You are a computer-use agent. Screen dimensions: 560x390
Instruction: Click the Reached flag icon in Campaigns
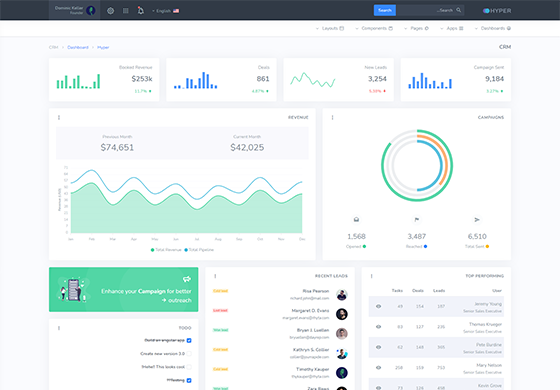(416, 220)
